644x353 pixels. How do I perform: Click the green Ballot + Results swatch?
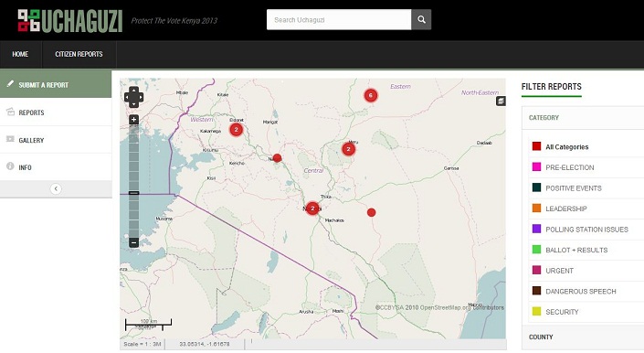click(x=536, y=249)
